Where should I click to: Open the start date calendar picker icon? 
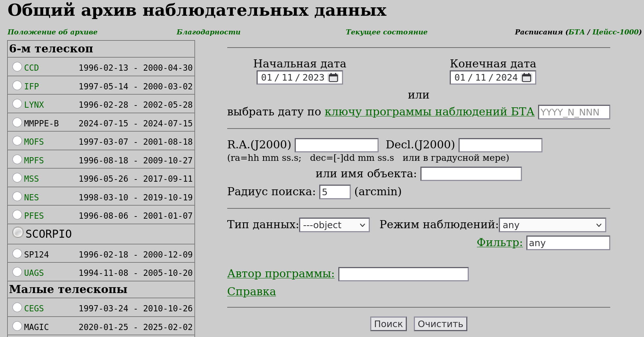[333, 78]
